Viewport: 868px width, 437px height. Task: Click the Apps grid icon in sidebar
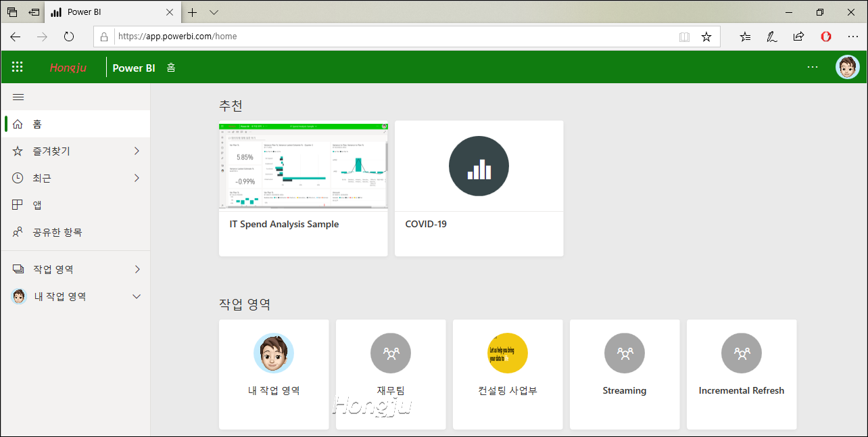[x=18, y=205]
